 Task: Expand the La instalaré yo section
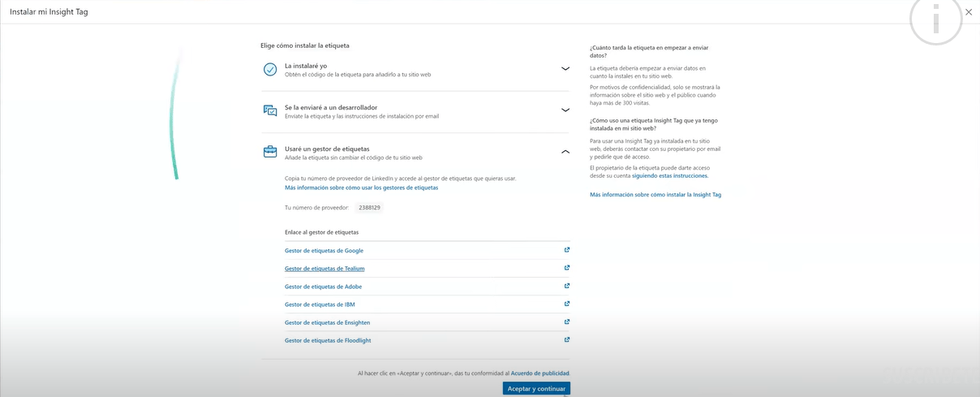coord(565,69)
